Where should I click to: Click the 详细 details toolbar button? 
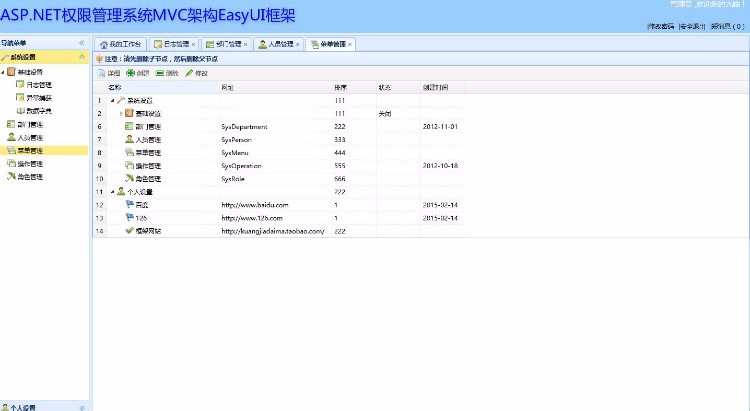coord(109,73)
